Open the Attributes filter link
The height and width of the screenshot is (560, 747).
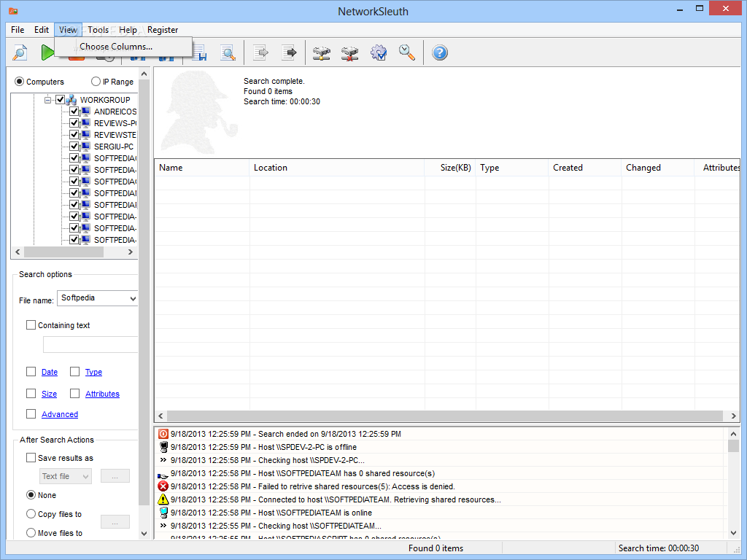(x=102, y=394)
